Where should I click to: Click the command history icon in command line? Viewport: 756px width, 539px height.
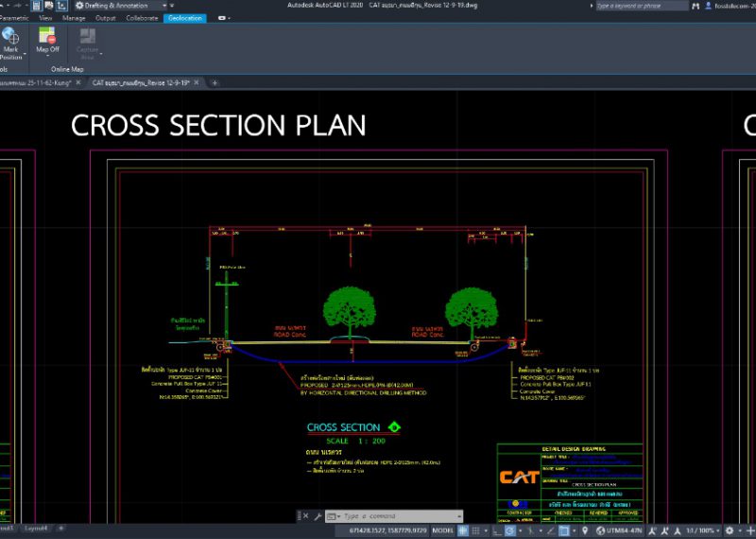tap(332, 516)
